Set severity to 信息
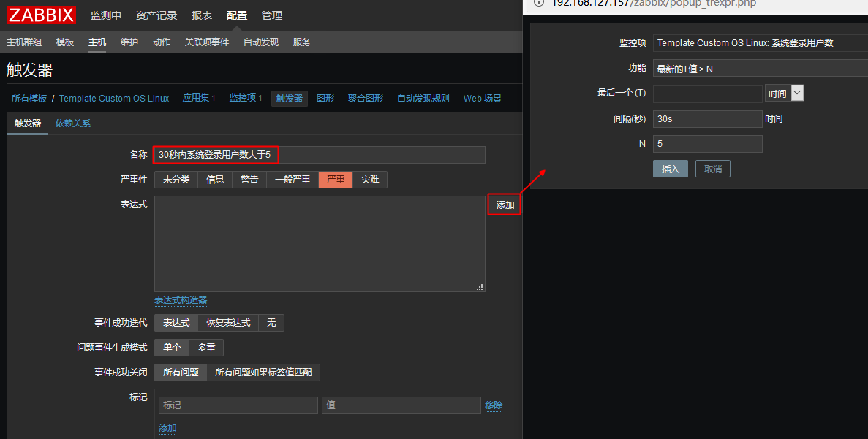Image resolution: width=868 pixels, height=439 pixels. tap(215, 180)
